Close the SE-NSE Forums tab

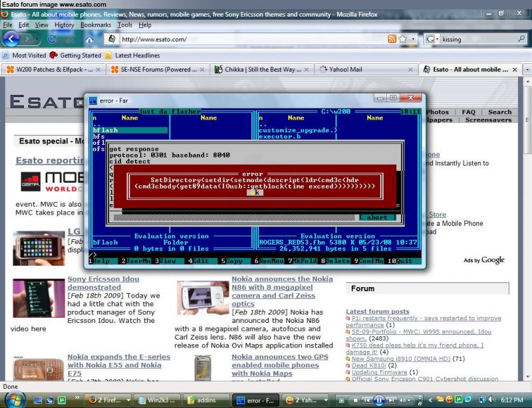pos(202,70)
